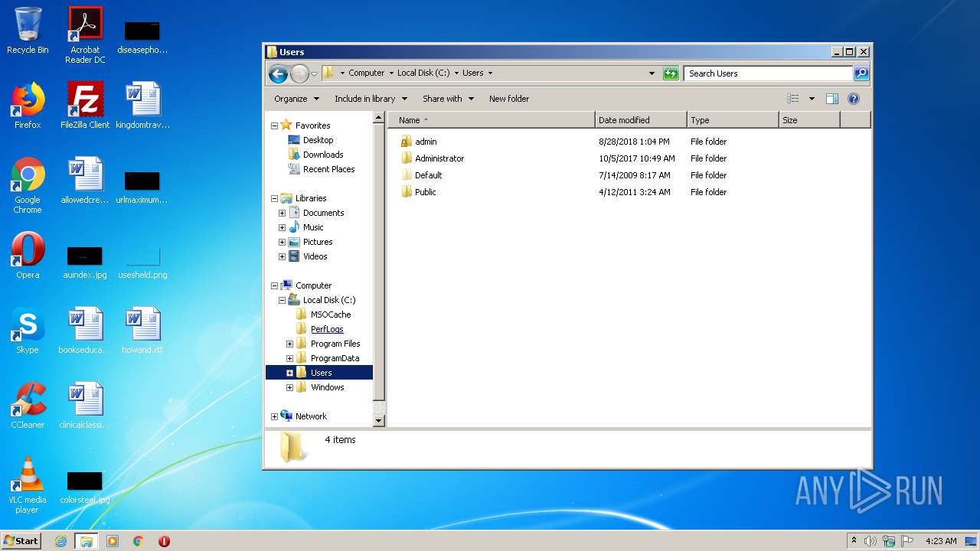Open Internet Explorer from taskbar
Image resolution: width=980 pixels, height=551 pixels.
coord(61,541)
